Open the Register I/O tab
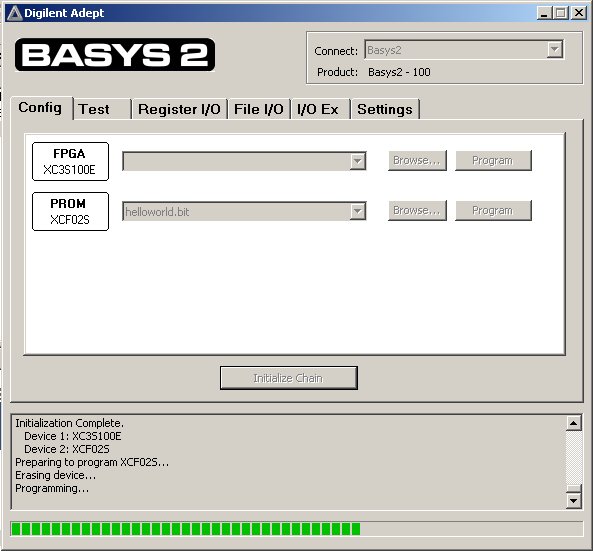 (179, 109)
